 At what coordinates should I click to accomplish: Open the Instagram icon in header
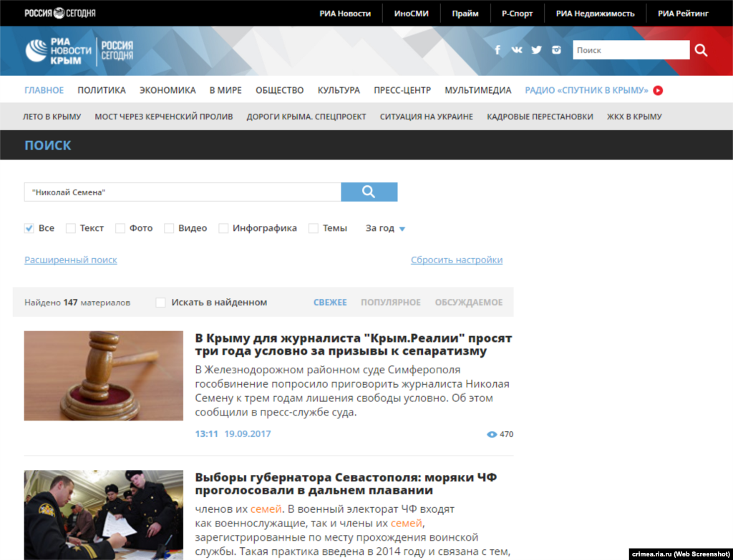click(x=555, y=50)
